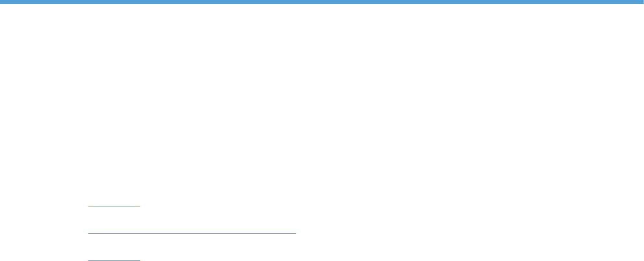The image size is (644, 261).
Task: Activate the widest blue underlined link
Action: click(192, 234)
